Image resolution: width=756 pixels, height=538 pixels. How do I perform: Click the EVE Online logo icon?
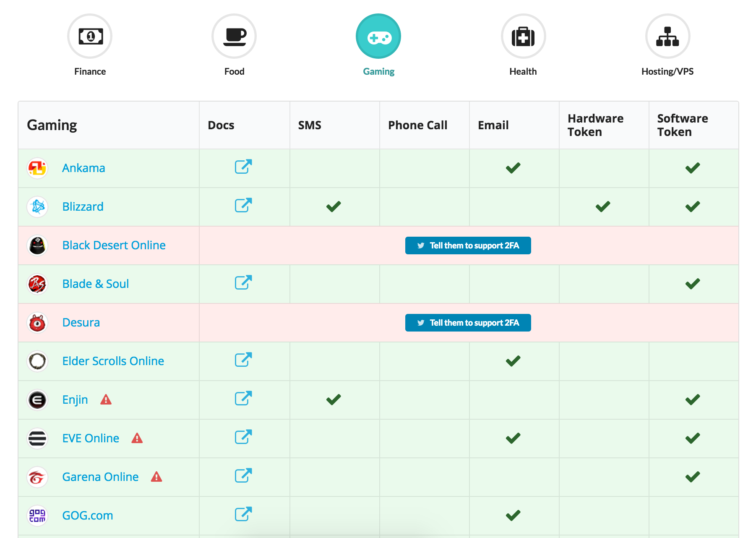pos(37,439)
